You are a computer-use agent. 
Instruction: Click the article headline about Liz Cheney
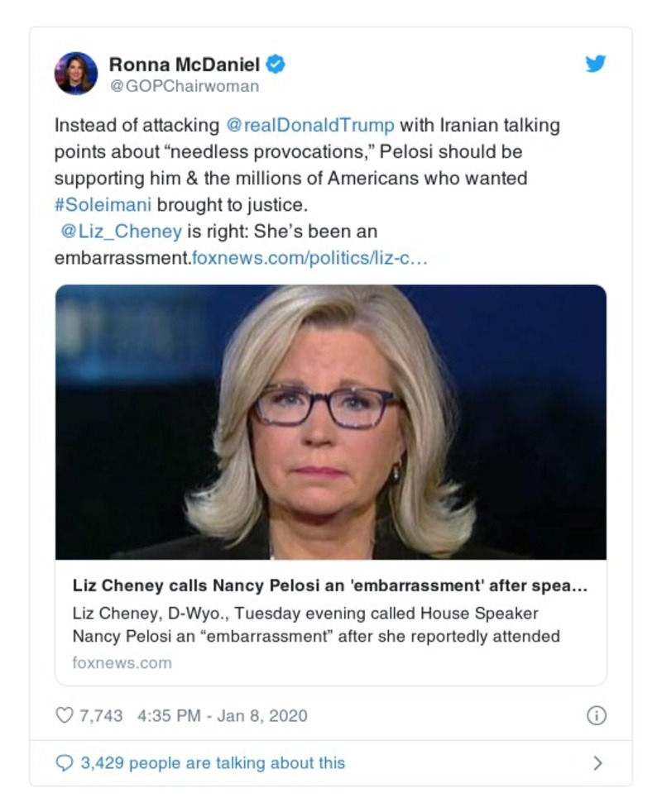(x=329, y=588)
